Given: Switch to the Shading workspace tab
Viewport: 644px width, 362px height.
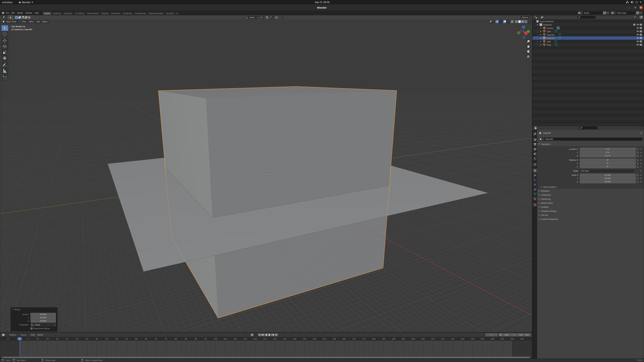Looking at the screenshot, I should tap(104, 13).
